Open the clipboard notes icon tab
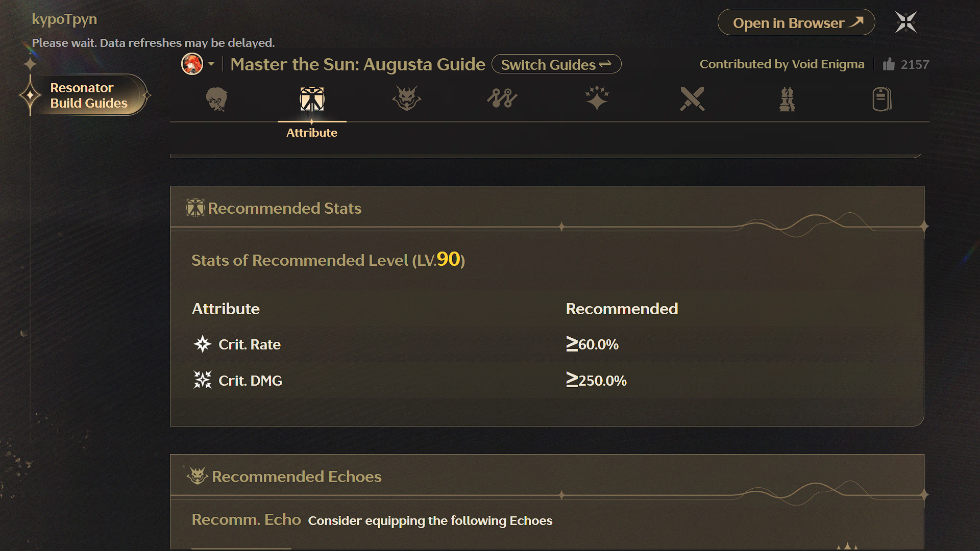 [882, 99]
